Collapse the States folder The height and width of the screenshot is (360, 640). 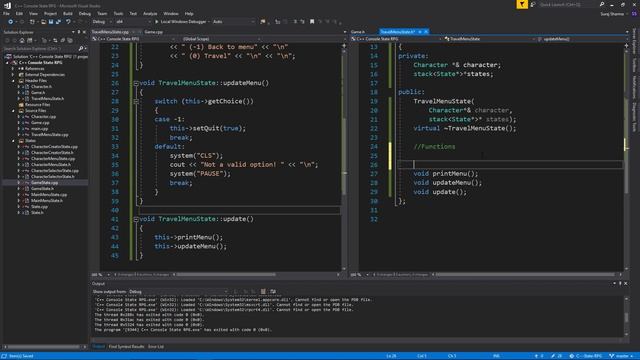tap(13, 141)
